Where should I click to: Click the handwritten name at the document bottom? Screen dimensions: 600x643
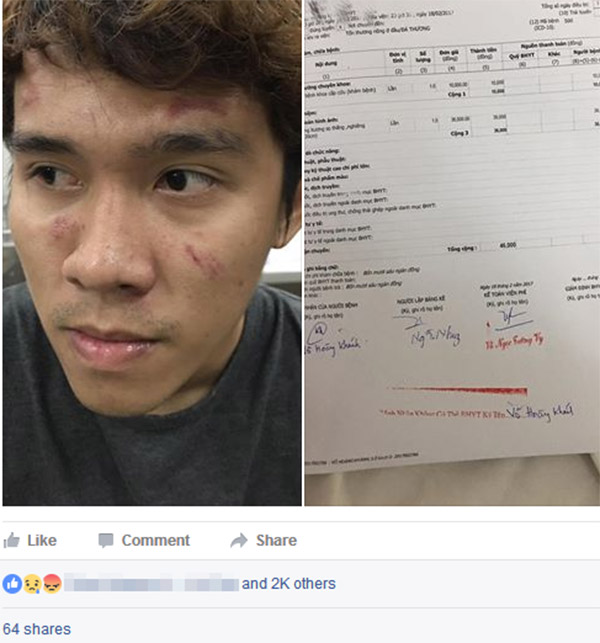pos(540,412)
